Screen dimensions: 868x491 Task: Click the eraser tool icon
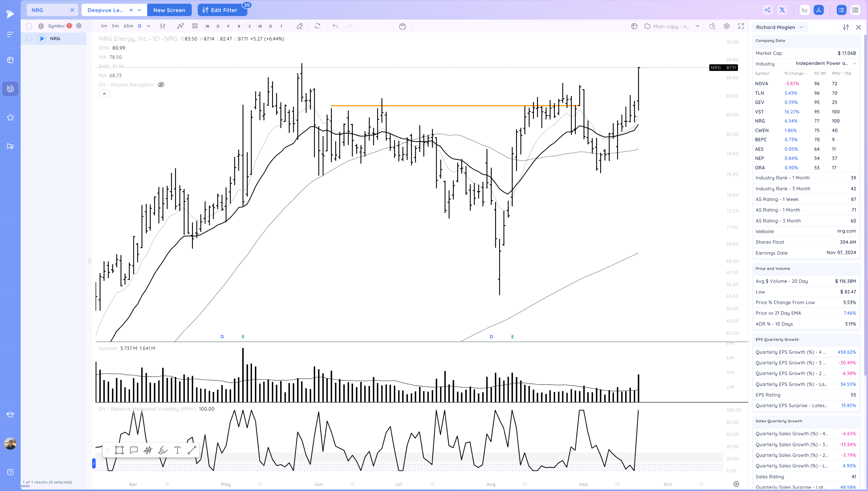[300, 26]
